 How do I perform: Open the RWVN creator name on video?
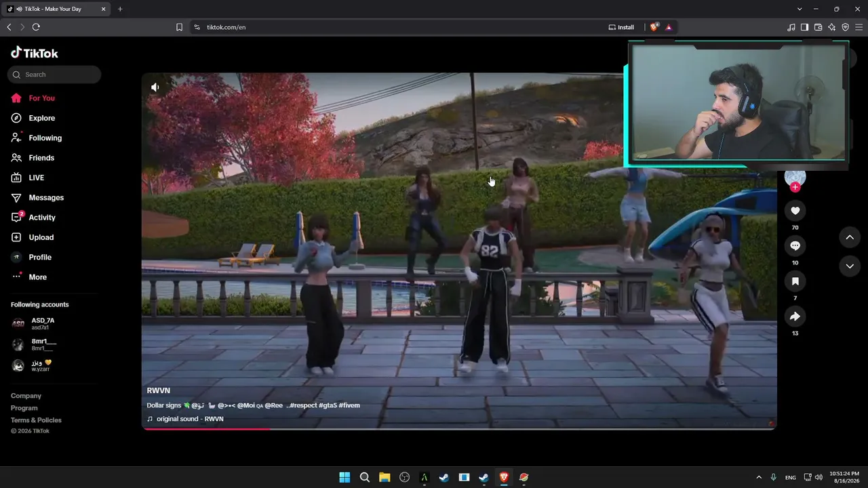click(x=159, y=391)
